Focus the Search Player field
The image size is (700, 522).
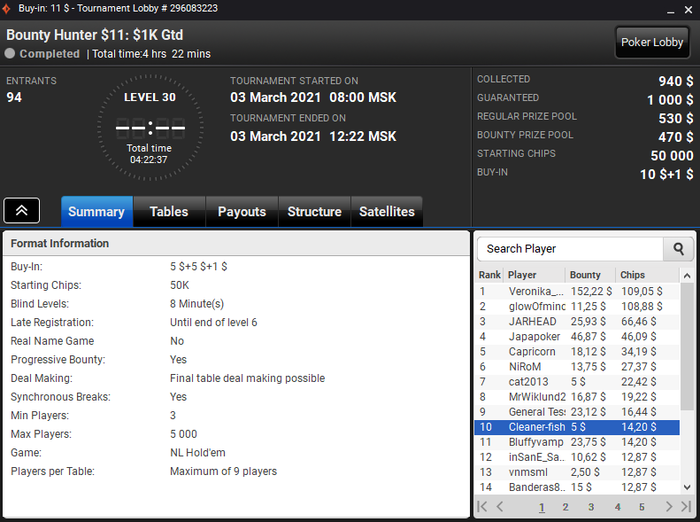(x=570, y=249)
